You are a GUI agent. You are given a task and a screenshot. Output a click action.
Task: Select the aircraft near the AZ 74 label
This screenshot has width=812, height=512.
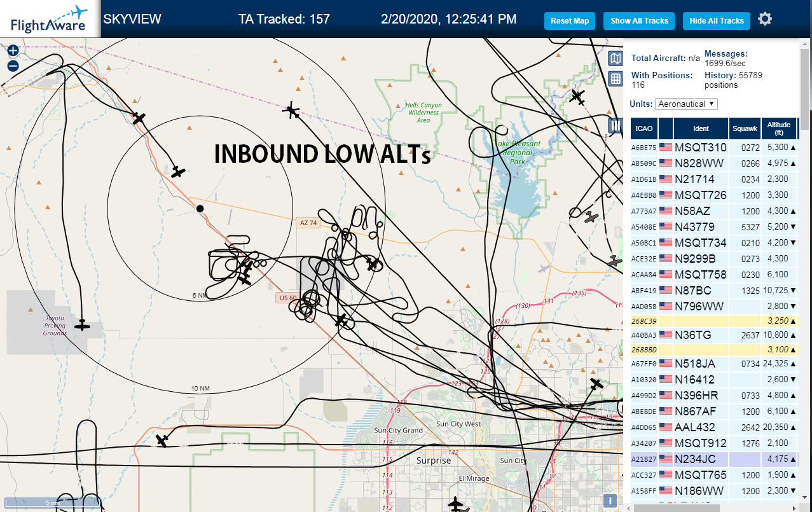pyautogui.click(x=373, y=263)
